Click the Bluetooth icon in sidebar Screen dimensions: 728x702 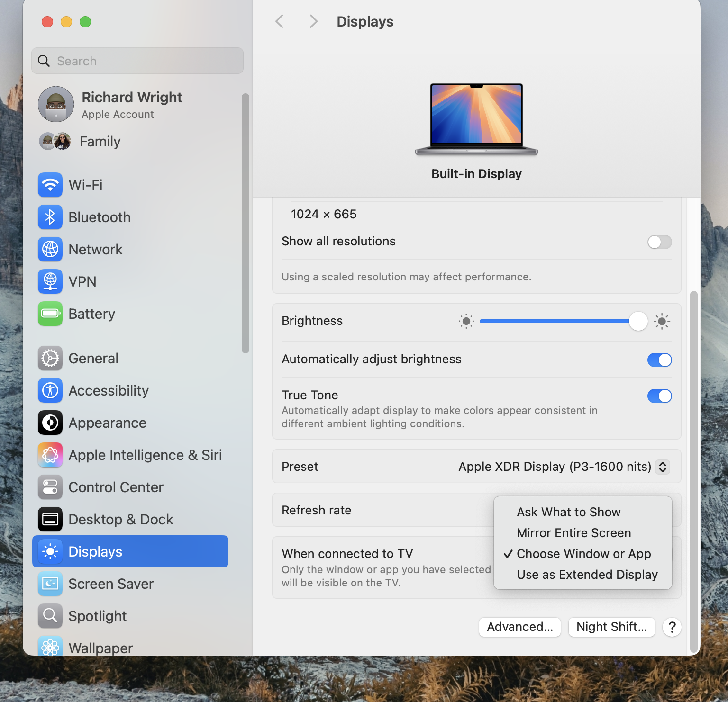point(50,217)
